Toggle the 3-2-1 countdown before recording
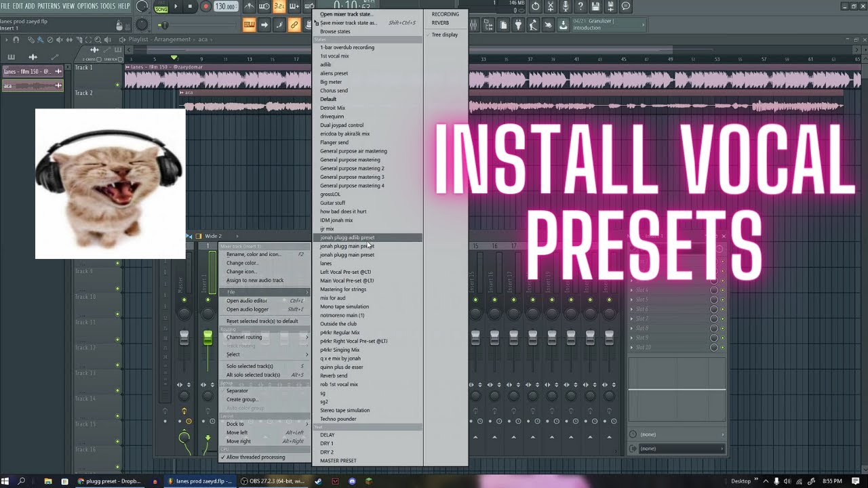This screenshot has height=488, width=868. [x=279, y=7]
